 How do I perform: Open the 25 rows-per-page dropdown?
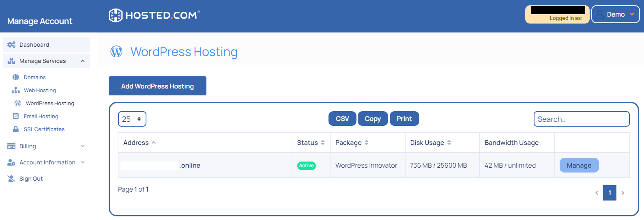coord(132,119)
